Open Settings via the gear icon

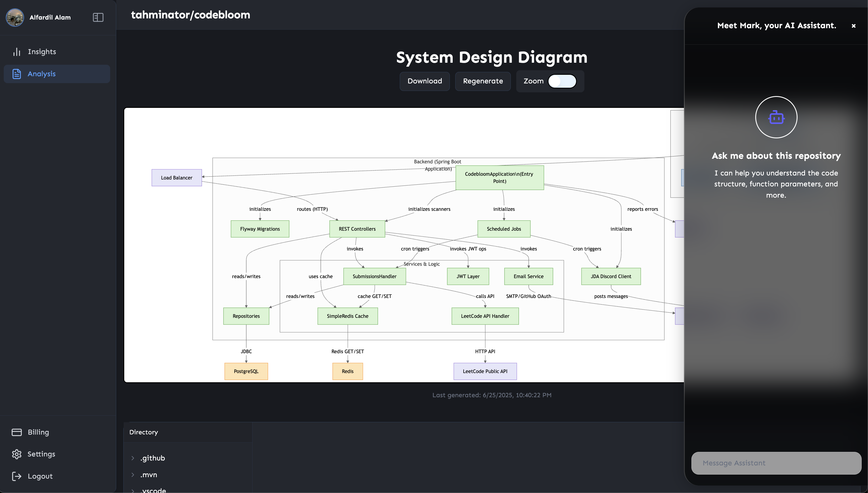pyautogui.click(x=17, y=454)
